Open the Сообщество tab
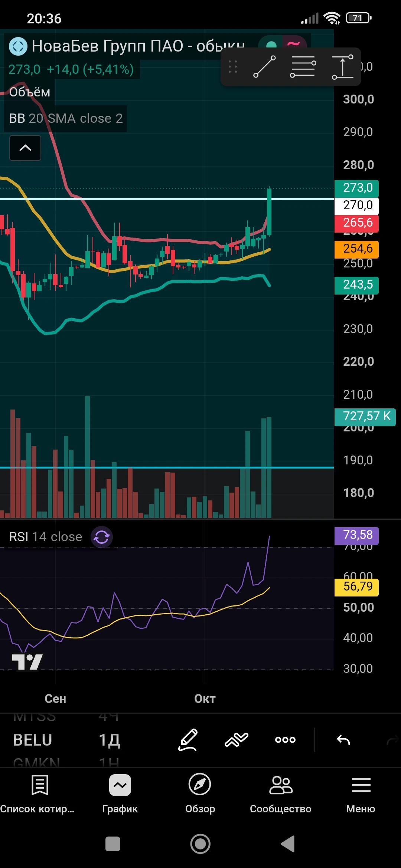Screen dimensions: 401x868 pyautogui.click(x=281, y=793)
